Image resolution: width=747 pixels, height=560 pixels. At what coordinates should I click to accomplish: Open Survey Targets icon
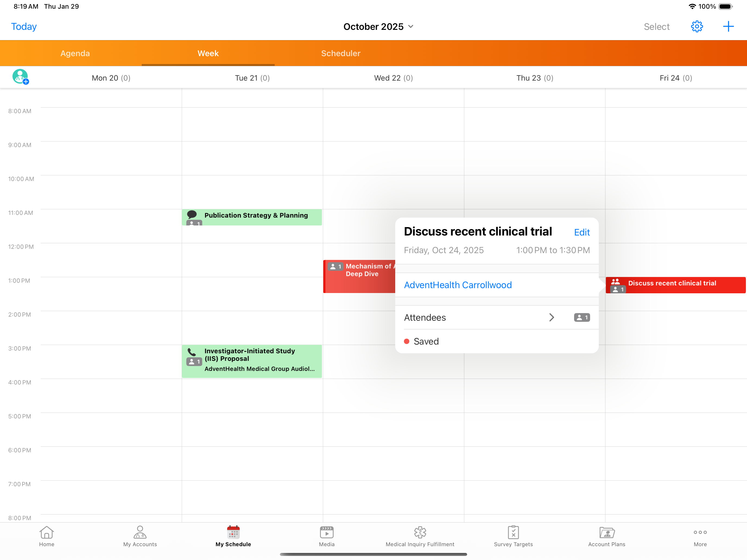point(513,532)
